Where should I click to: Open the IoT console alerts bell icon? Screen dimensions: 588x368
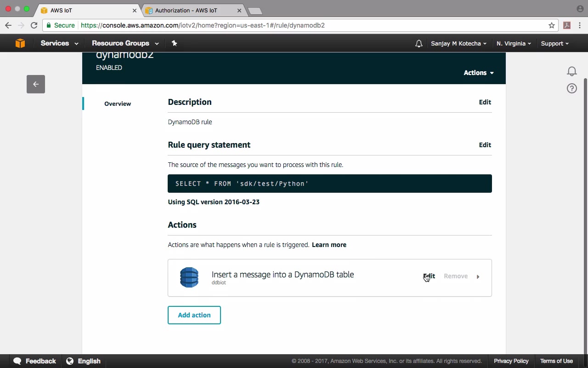click(572, 71)
